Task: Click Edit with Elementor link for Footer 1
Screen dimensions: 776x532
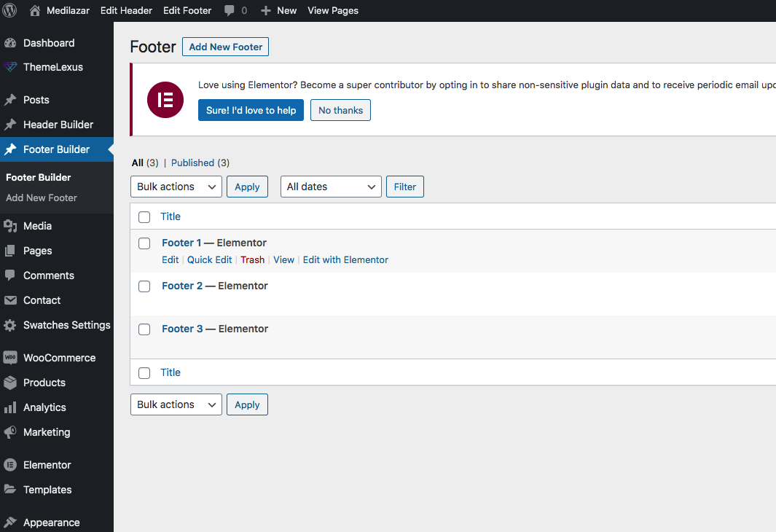Action: 345,259
